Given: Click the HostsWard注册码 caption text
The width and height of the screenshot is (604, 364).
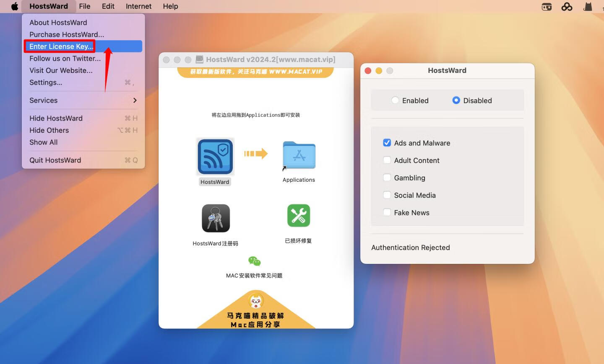Looking at the screenshot, I should (x=216, y=243).
